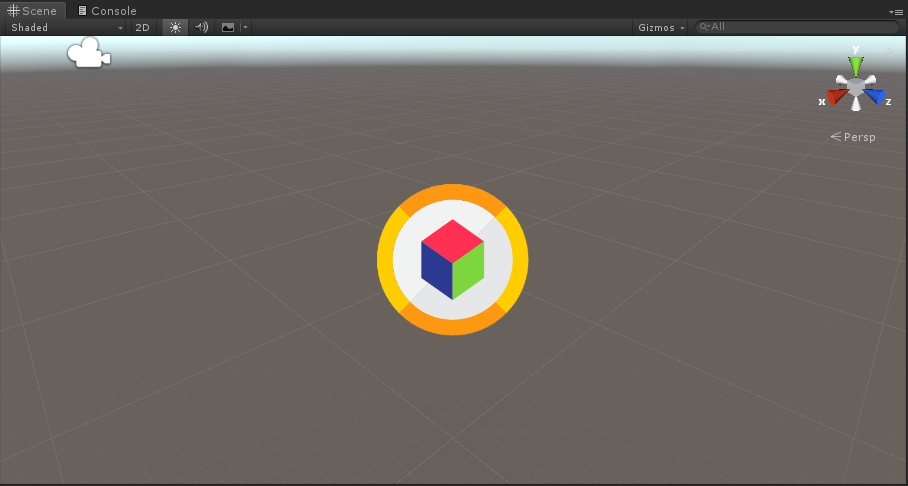Toggle the Persp projection label
Screen dimensions: 908x486
coord(853,137)
